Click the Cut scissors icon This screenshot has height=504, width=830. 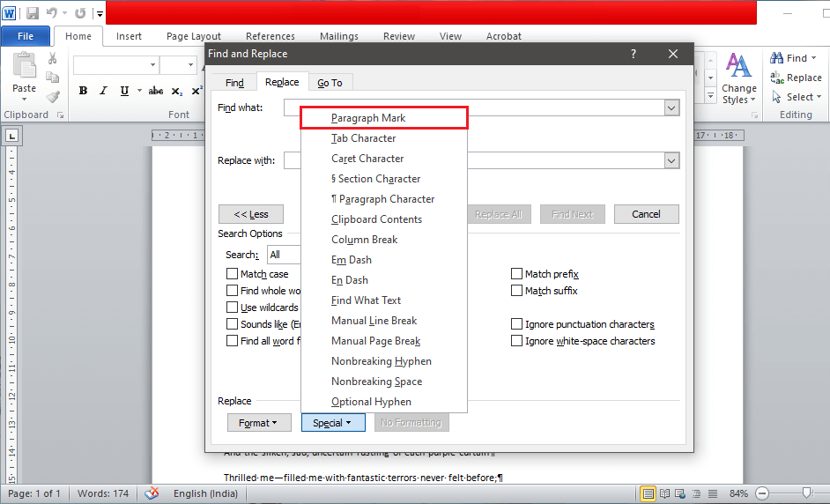[x=53, y=58]
